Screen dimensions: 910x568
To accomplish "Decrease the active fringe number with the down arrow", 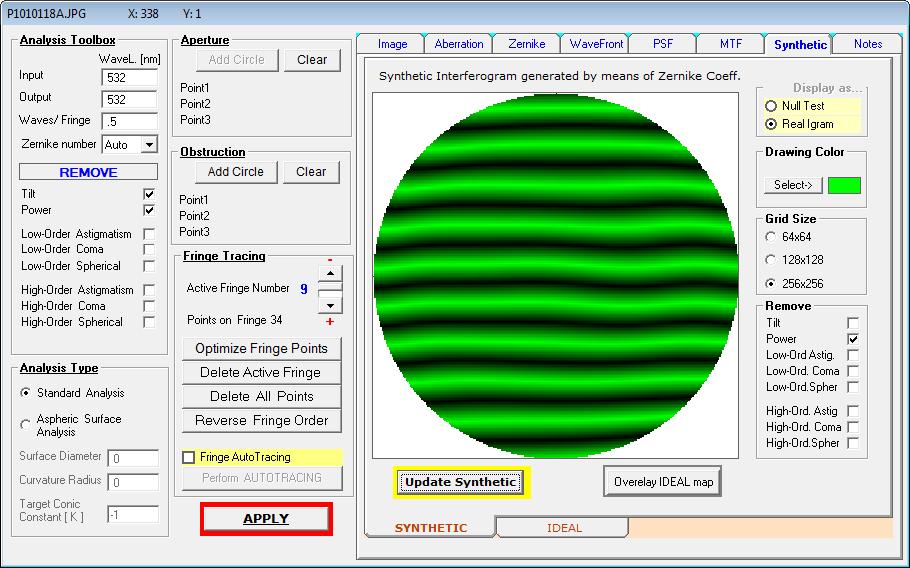I will coord(330,305).
